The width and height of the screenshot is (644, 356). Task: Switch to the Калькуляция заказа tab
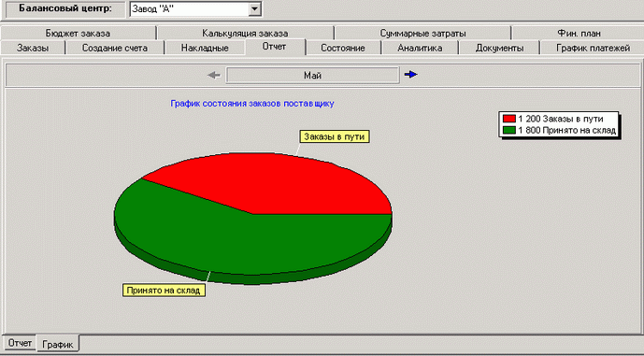pyautogui.click(x=245, y=34)
